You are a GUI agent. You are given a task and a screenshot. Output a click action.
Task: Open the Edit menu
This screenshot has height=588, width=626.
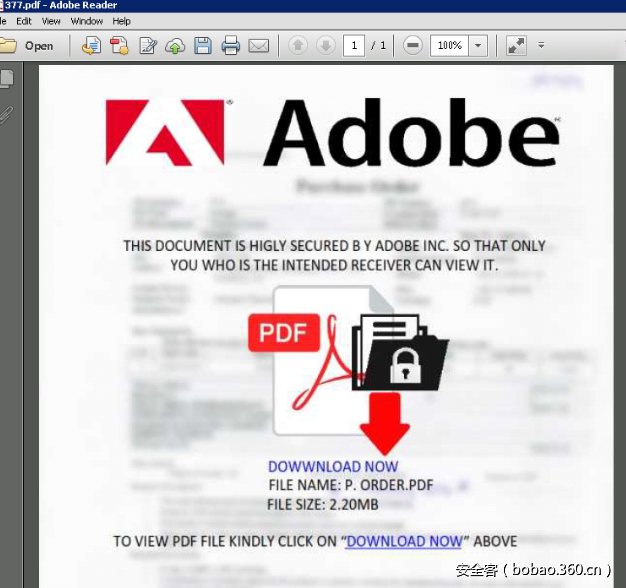pos(24,21)
